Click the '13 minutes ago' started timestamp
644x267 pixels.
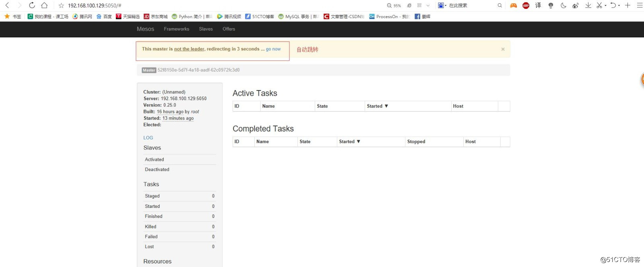point(178,118)
